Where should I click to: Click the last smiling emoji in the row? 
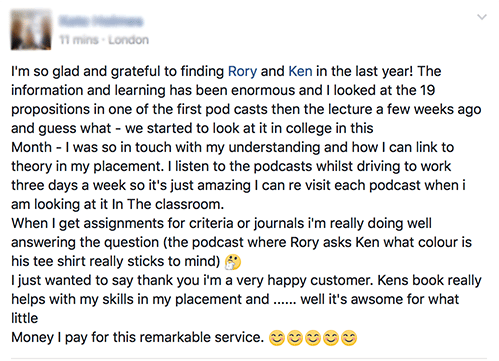tap(349, 338)
